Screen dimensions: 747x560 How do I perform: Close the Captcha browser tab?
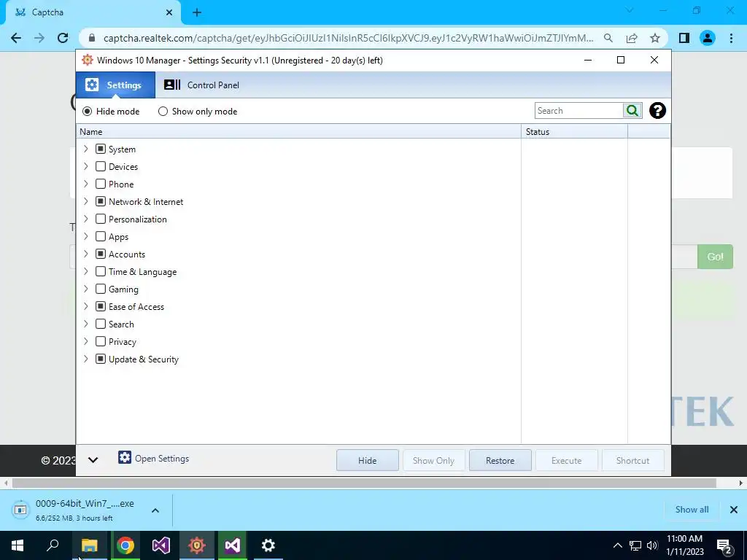(169, 12)
